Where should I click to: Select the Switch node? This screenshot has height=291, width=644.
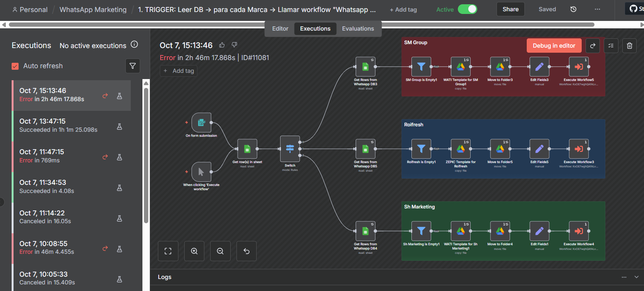coord(290,149)
